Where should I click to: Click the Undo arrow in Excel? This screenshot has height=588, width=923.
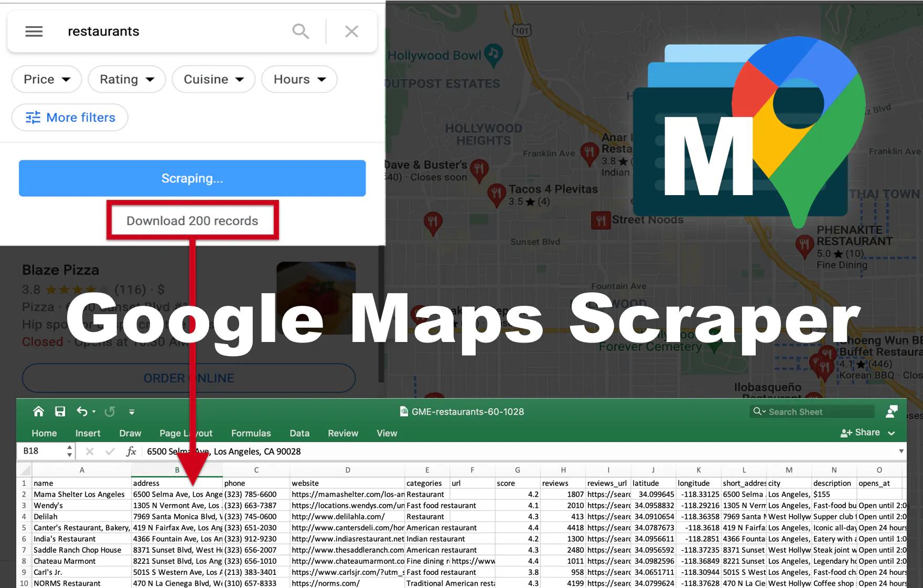coord(82,412)
